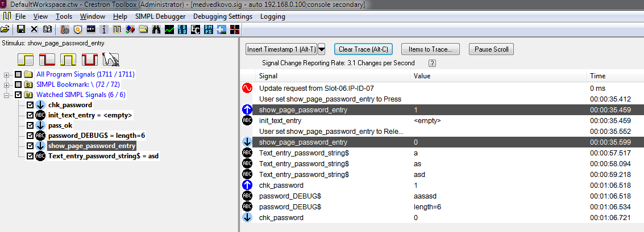Uncheck the password_DEBUG$ signal checkbox

click(x=30, y=136)
